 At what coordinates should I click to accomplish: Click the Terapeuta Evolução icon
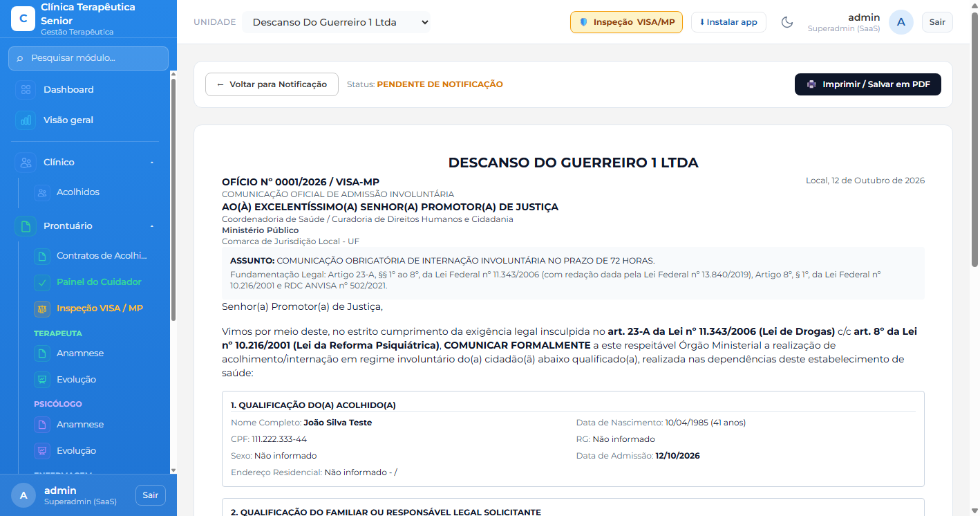(x=41, y=380)
